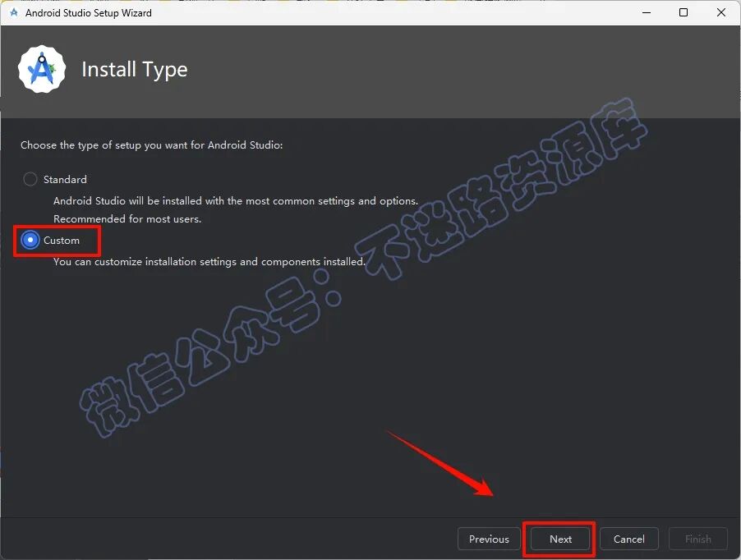Minimize the Setup Wizard window
This screenshot has height=560, width=741.
[647, 12]
